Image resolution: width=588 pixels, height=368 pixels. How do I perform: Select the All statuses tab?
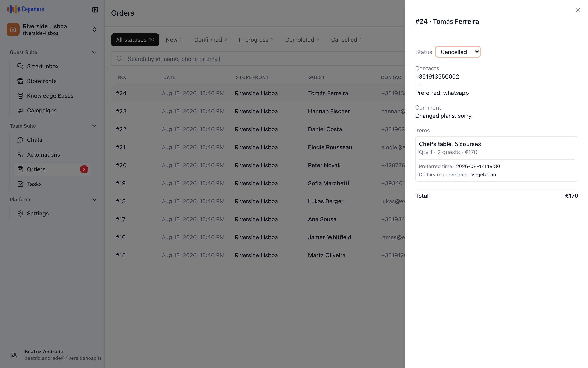point(135,40)
